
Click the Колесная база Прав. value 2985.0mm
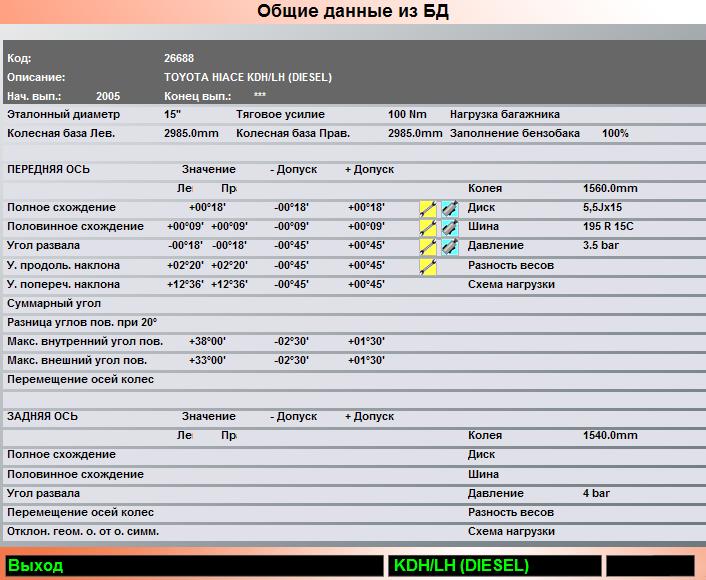pos(415,133)
